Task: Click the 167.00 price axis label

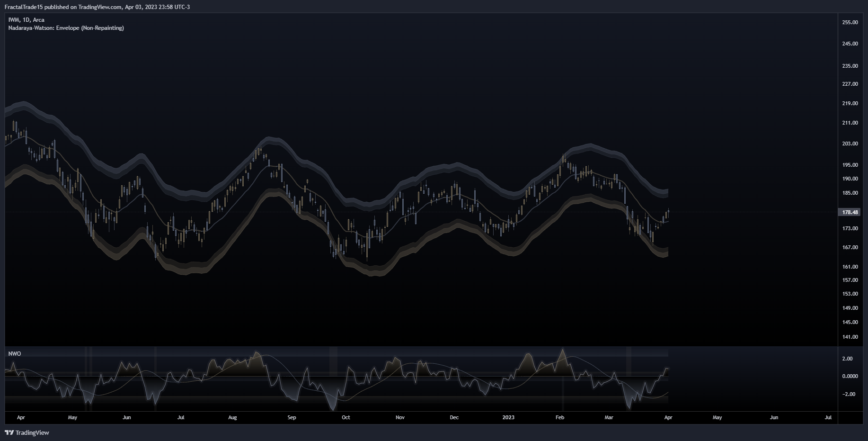Action: click(x=850, y=247)
